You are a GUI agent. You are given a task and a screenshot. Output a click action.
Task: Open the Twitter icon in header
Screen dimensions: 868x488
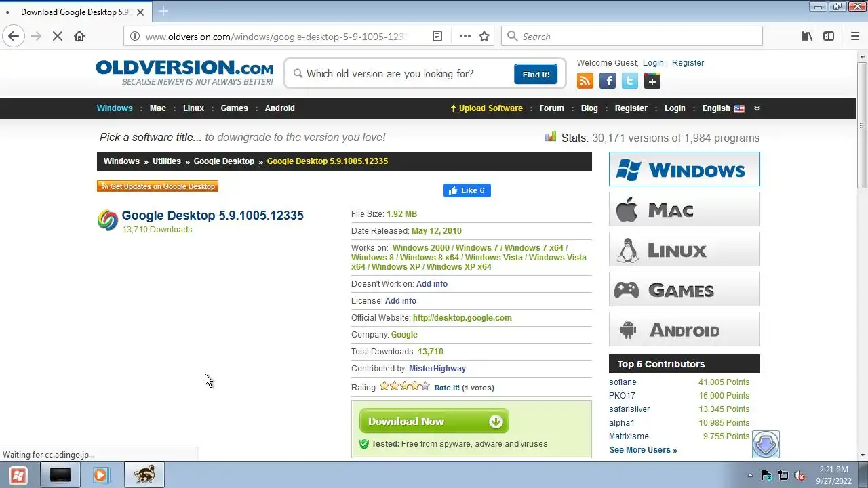tap(630, 81)
